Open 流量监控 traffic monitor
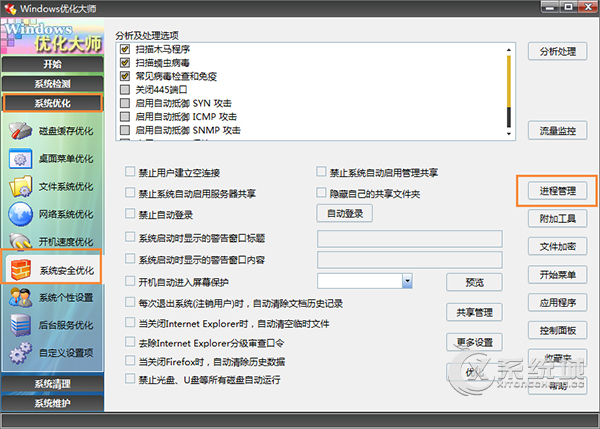 (x=558, y=131)
